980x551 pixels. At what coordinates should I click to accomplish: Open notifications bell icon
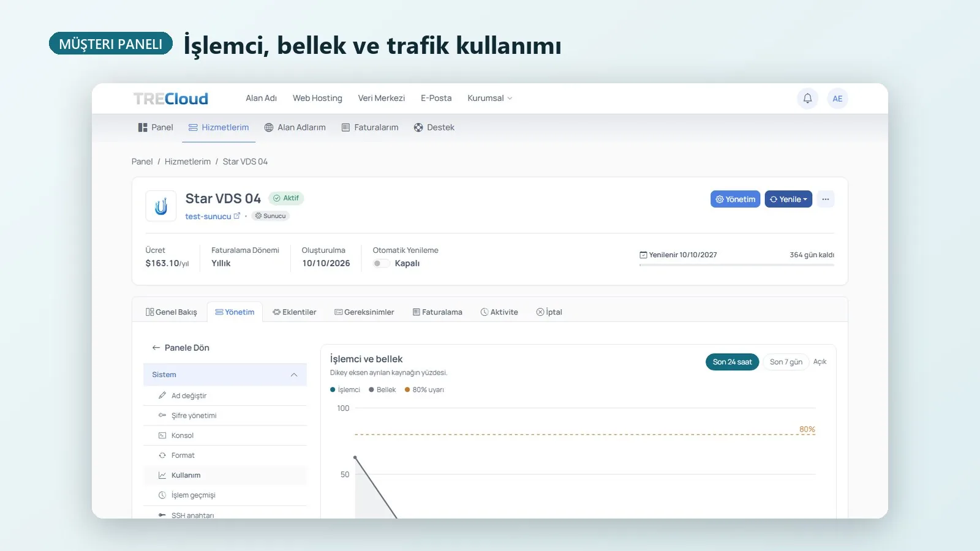(x=807, y=99)
